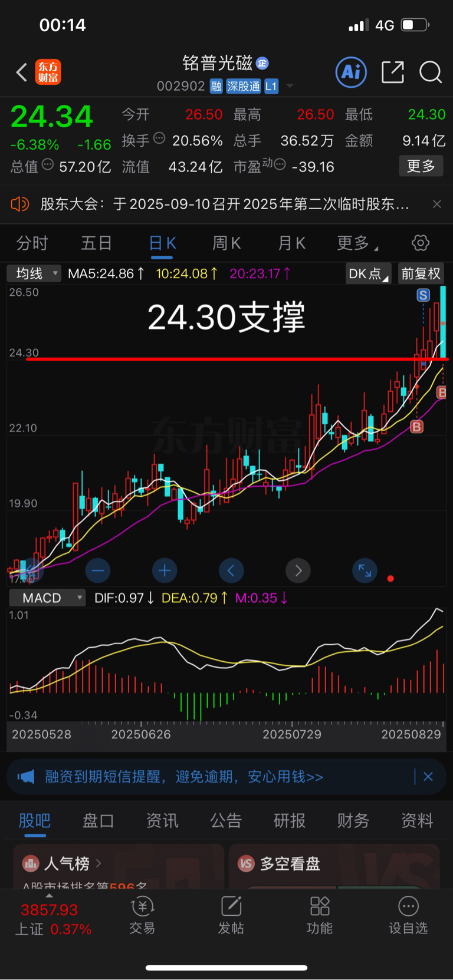Zoom out chart with minus button
The image size is (453, 980).
coord(97,570)
